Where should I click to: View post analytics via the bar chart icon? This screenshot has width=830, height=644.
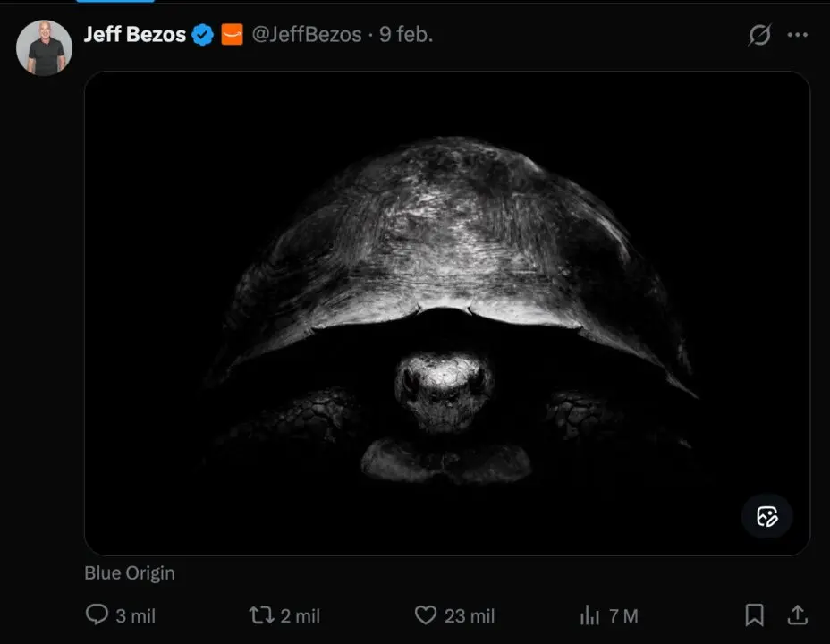point(590,615)
